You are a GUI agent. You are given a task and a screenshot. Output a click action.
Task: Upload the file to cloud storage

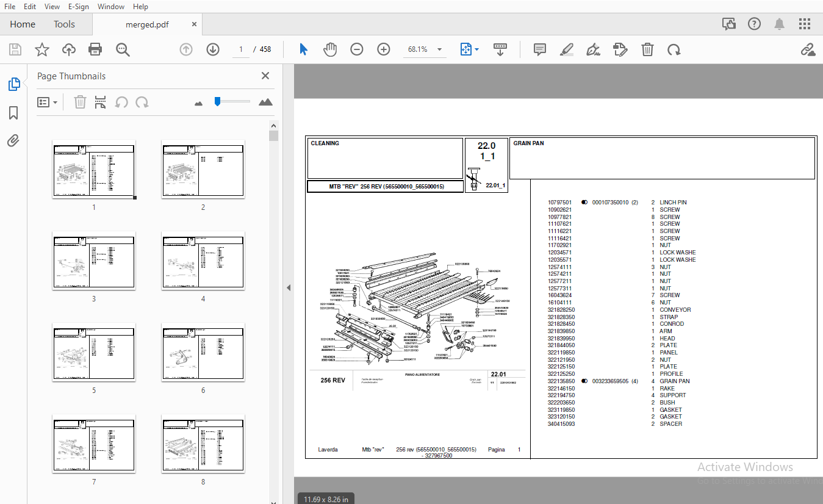tap(69, 49)
